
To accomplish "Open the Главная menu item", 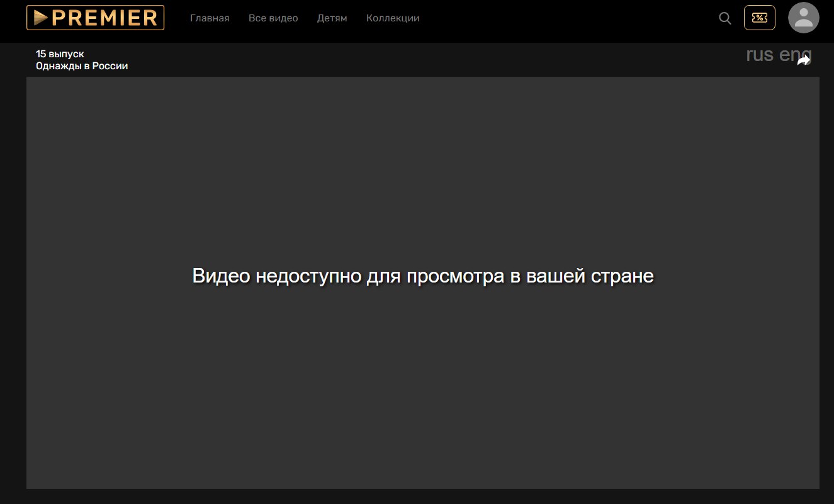I will coord(210,18).
